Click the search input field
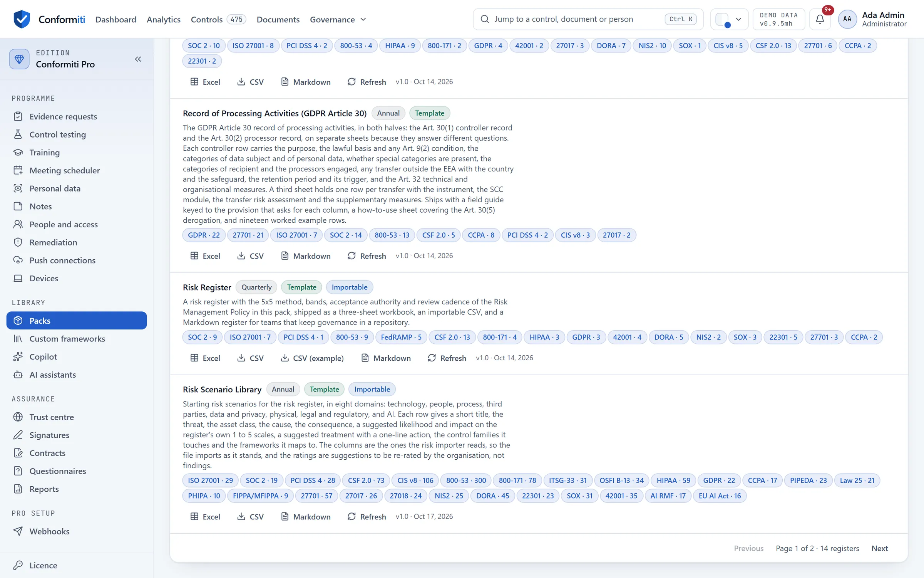924x578 pixels. [x=588, y=19]
